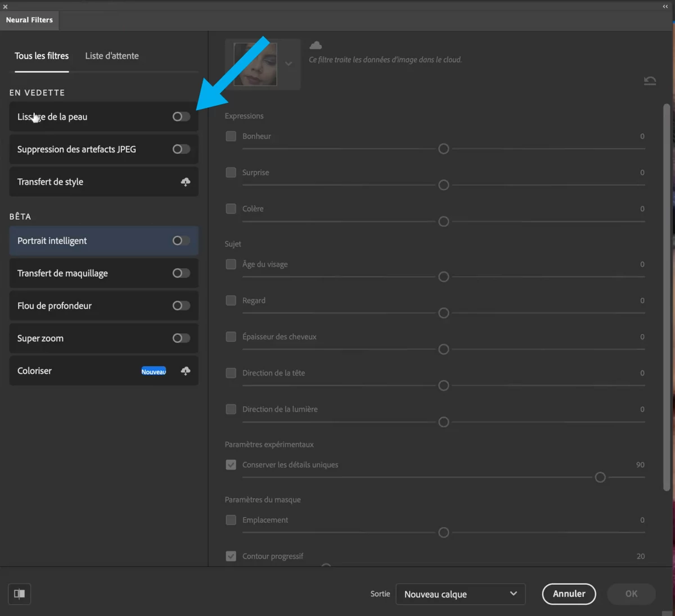This screenshot has width=675, height=616.
Task: Switch on Flou de profondeur
Action: pyautogui.click(x=181, y=306)
